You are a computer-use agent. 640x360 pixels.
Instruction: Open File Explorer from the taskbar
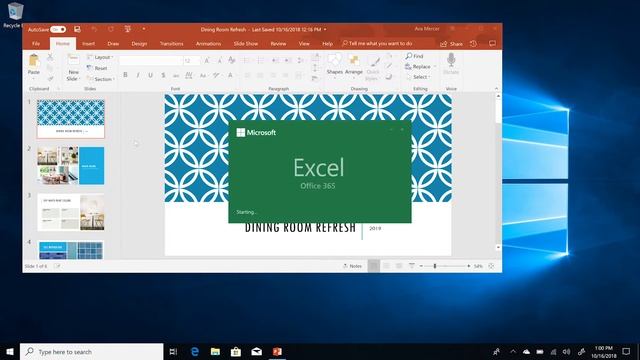pyautogui.click(x=215, y=351)
